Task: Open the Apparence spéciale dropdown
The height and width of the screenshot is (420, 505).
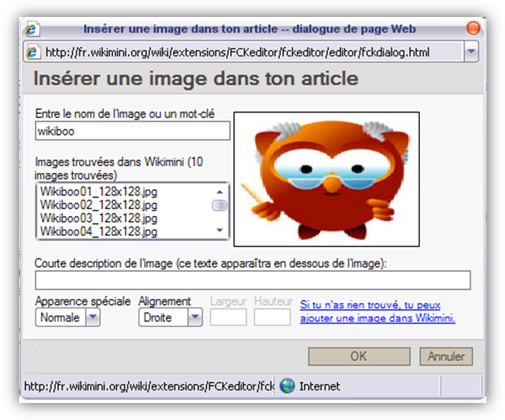Action: (x=67, y=317)
